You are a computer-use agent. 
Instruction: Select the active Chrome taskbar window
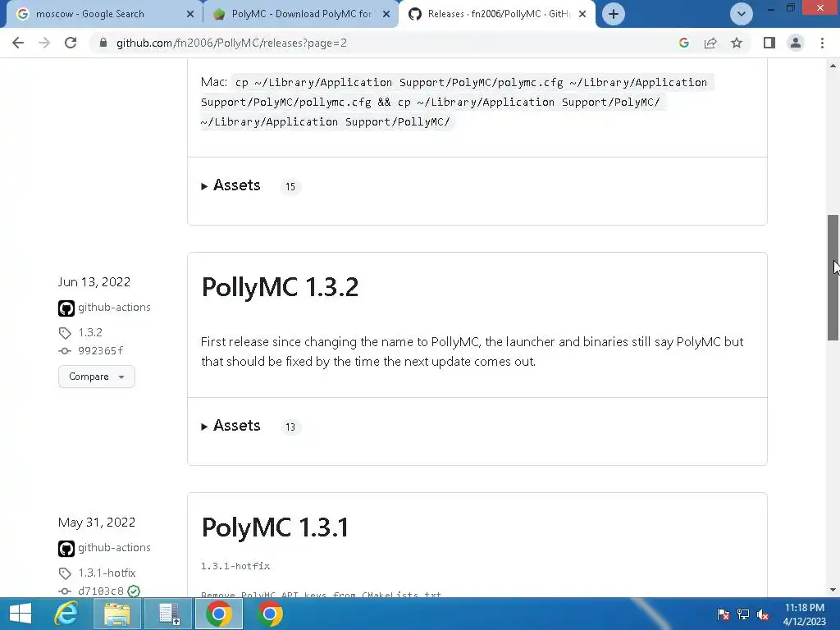(219, 614)
